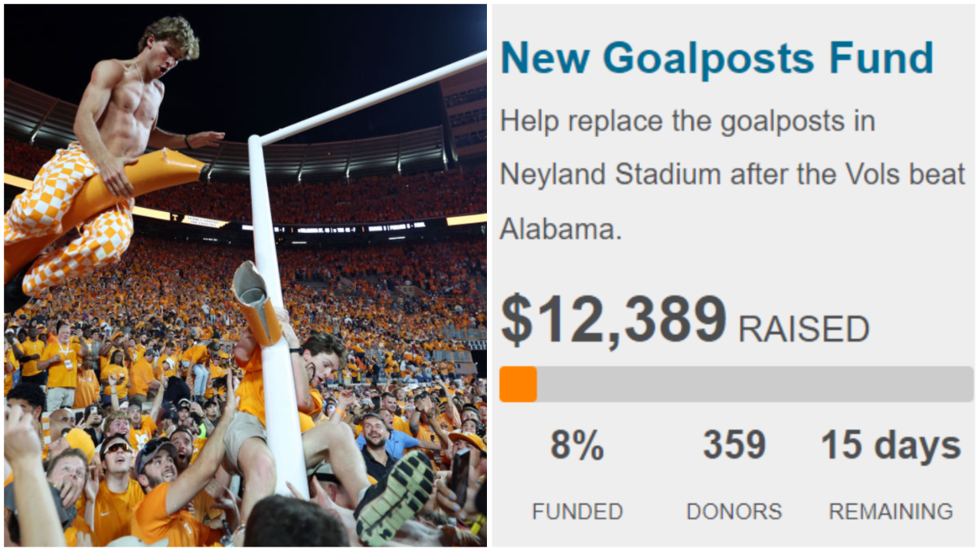
Task: Click the word Alabama in description
Action: (561, 229)
